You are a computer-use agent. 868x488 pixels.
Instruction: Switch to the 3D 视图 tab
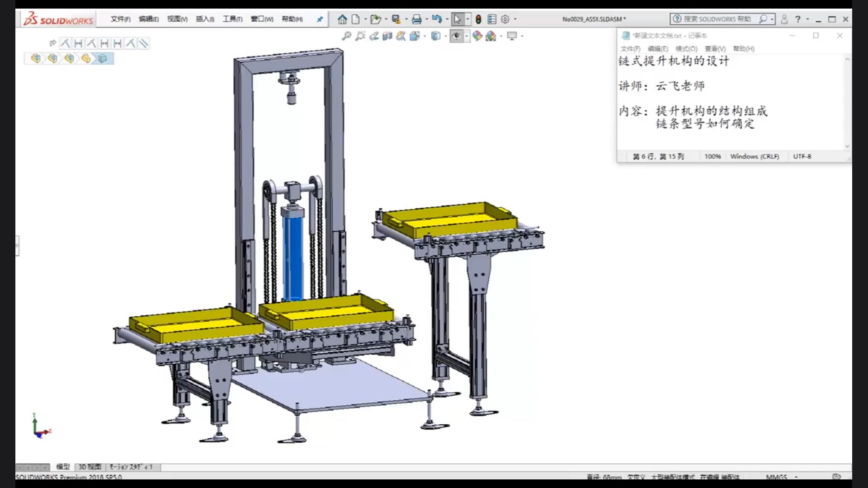90,467
